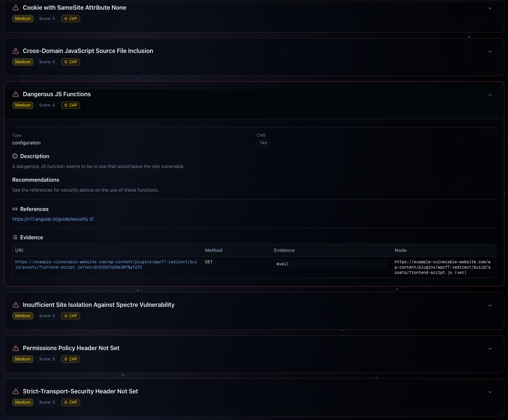Click ZAP badge on Insufficient Site Isolation card
Viewport: 508px width, 420px height.
click(x=71, y=316)
